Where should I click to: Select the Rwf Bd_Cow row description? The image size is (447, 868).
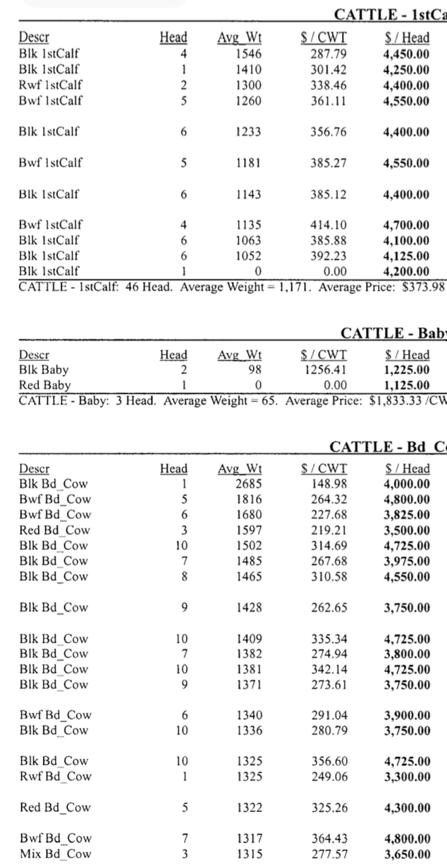tap(55, 776)
